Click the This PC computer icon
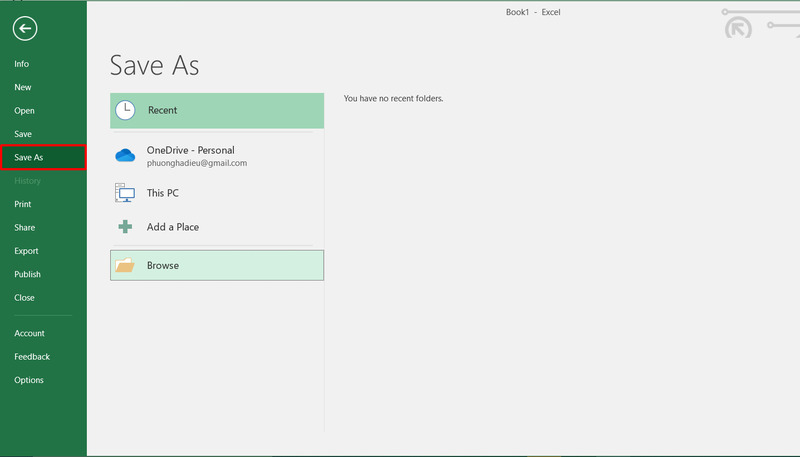 [x=125, y=193]
